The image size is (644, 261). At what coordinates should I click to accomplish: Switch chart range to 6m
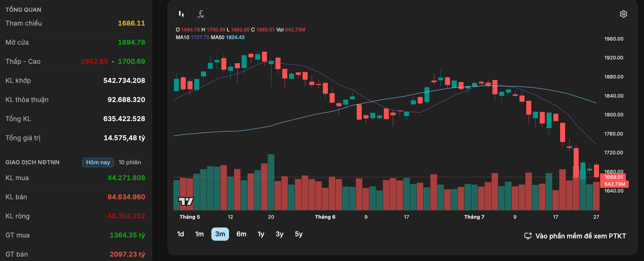(x=241, y=234)
